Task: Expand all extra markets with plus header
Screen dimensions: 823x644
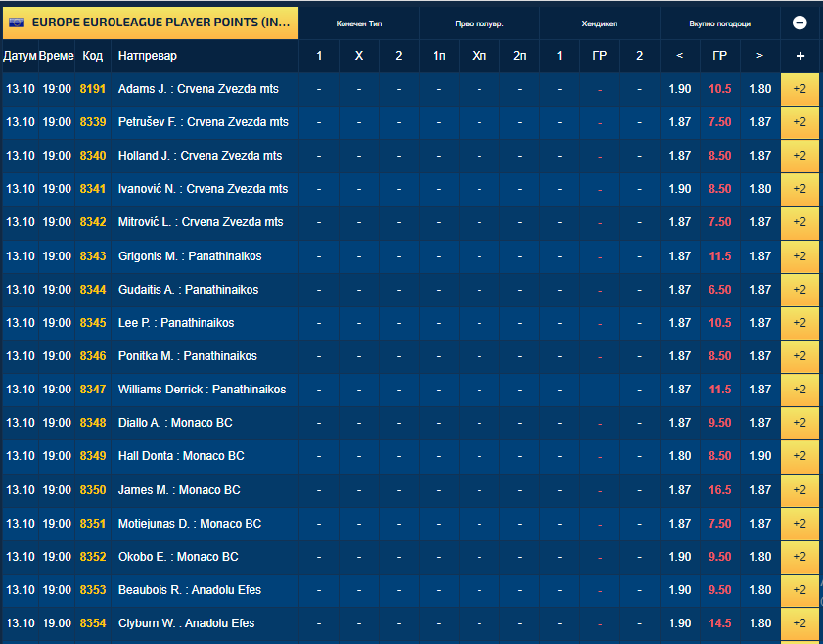Action: pyautogui.click(x=800, y=56)
